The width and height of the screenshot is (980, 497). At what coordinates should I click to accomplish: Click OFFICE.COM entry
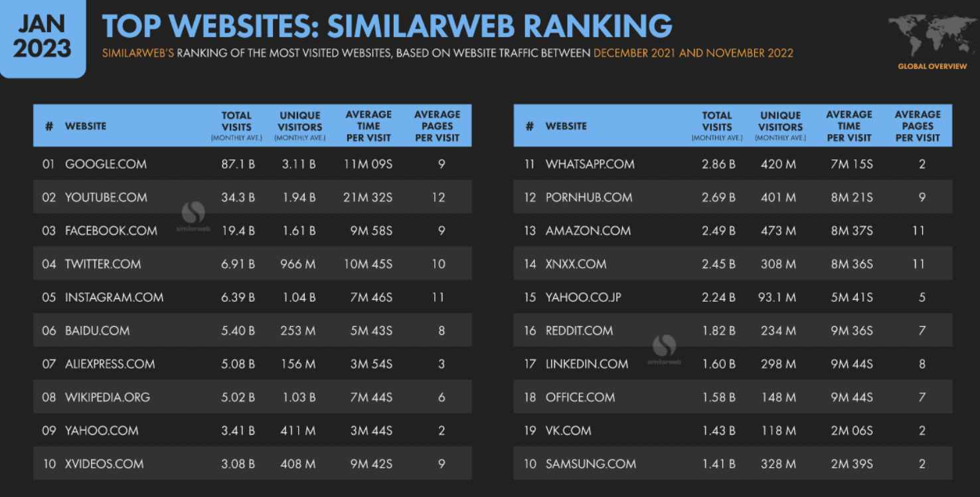coord(580,397)
